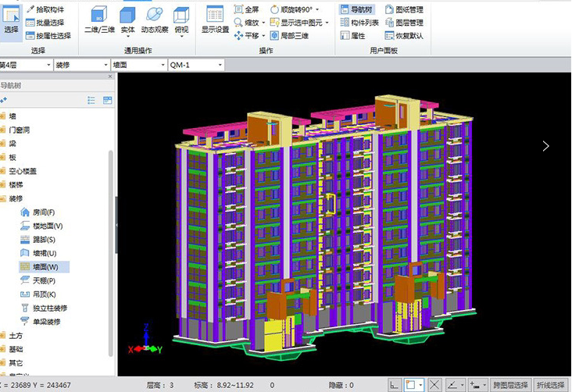Click the navigation tree vertical scrollbar
This screenshot has height=392, width=572.
coord(110,254)
